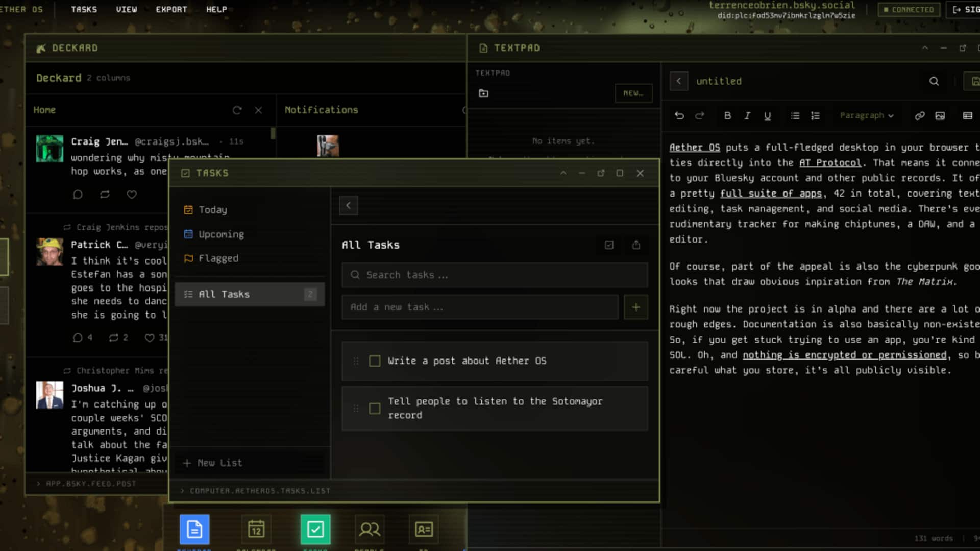Mark the Sotomayor record task complete
Screen dimensions: 980x551
pos(374,408)
